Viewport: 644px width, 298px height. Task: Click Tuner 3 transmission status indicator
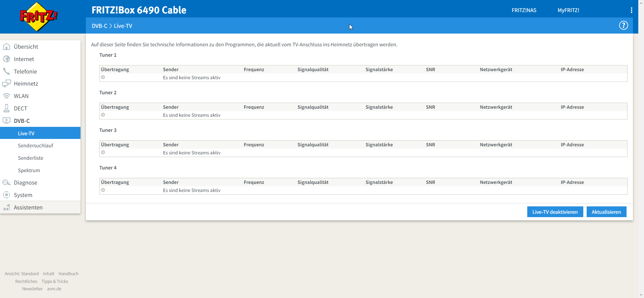click(x=103, y=152)
